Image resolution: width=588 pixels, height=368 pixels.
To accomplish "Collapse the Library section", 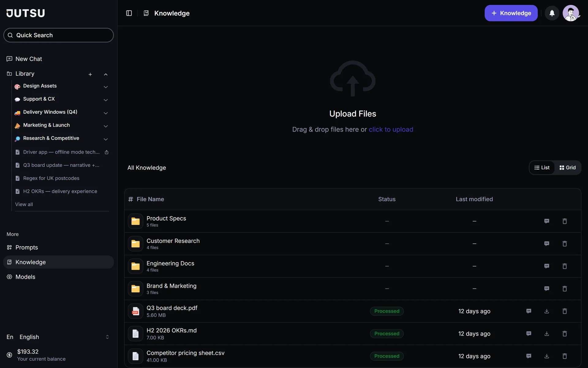I will click(x=106, y=74).
